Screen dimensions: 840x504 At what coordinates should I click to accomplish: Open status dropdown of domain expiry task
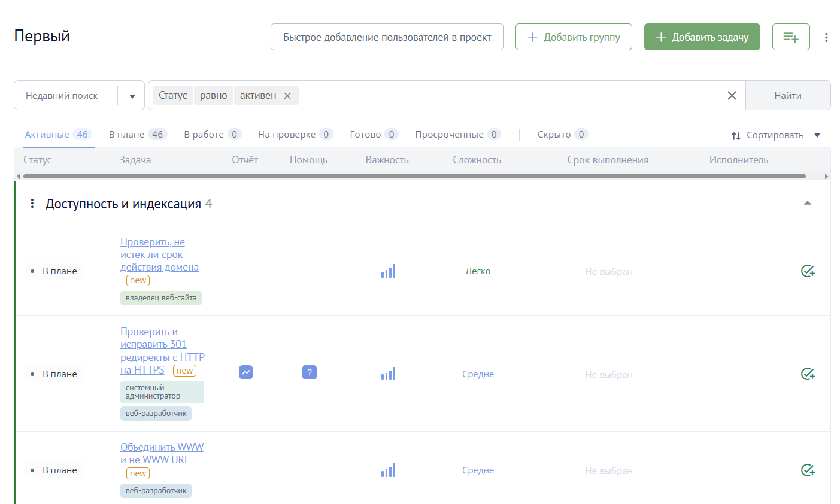[x=54, y=271]
